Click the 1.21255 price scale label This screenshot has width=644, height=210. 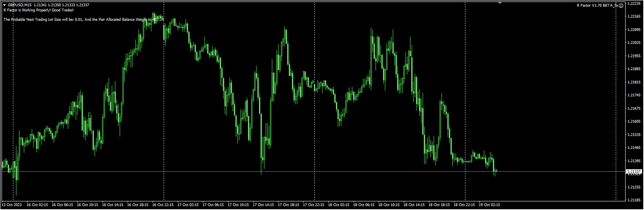pyautogui.click(x=634, y=187)
